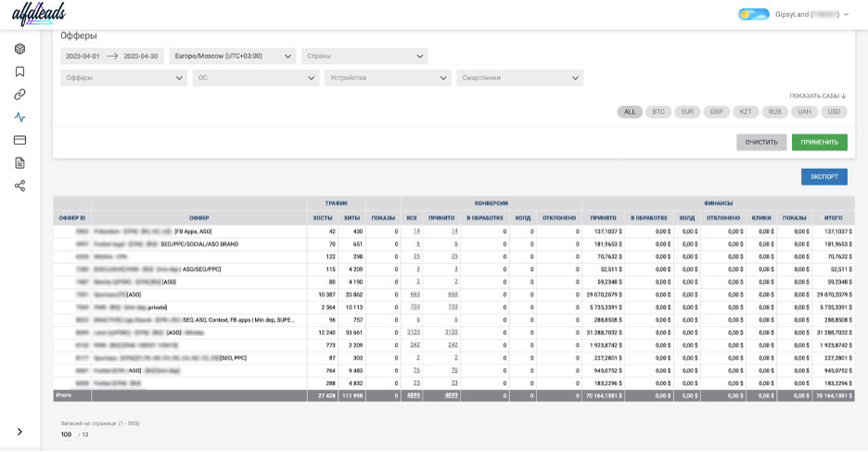This screenshot has height=452, width=868.
Task: Click hits value 53 661
Action: coord(353,332)
